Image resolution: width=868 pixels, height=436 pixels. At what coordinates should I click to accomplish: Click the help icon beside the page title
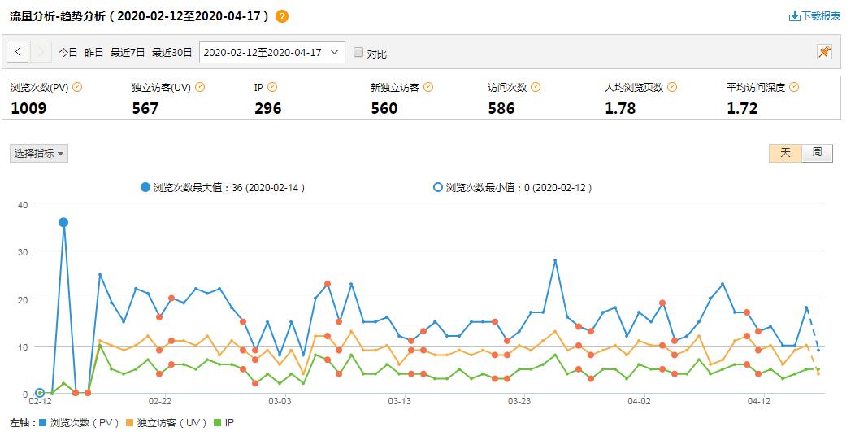click(x=282, y=16)
